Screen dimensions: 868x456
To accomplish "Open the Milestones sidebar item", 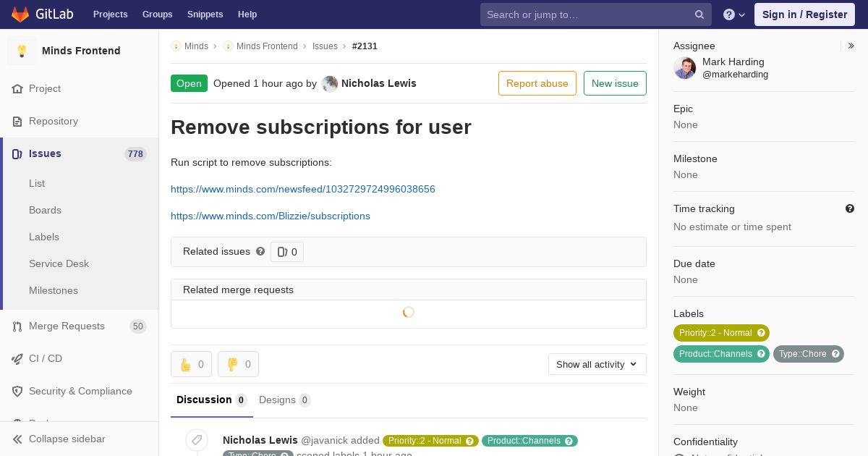I will [54, 290].
